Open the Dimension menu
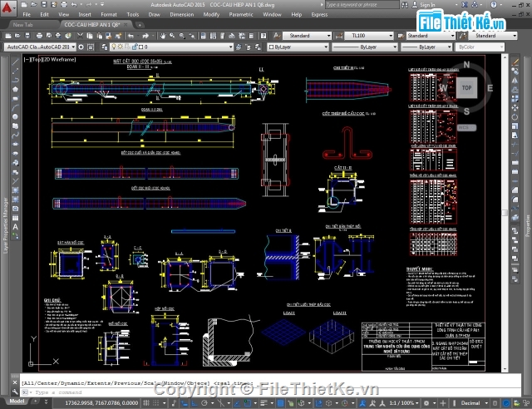The image size is (532, 409). (182, 15)
